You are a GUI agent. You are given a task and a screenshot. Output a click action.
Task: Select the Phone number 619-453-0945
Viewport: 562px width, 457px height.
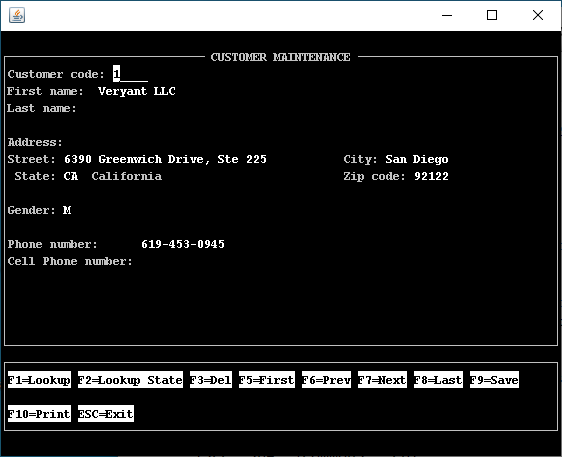click(183, 244)
